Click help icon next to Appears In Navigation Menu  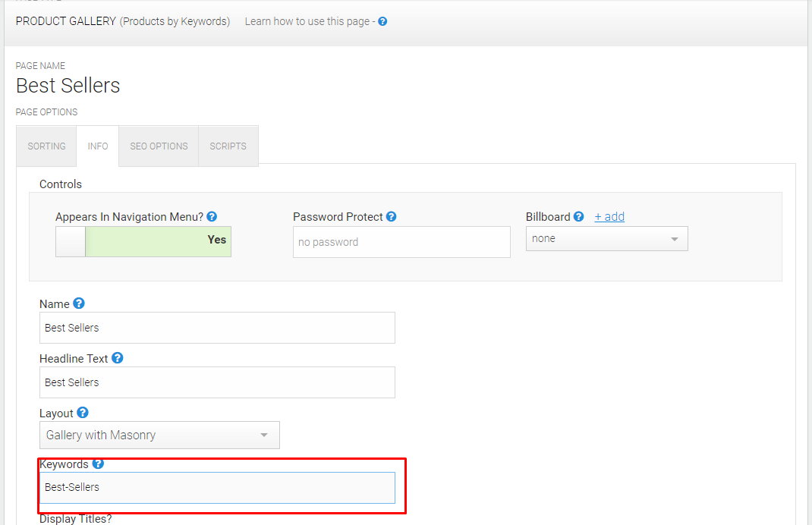(212, 216)
